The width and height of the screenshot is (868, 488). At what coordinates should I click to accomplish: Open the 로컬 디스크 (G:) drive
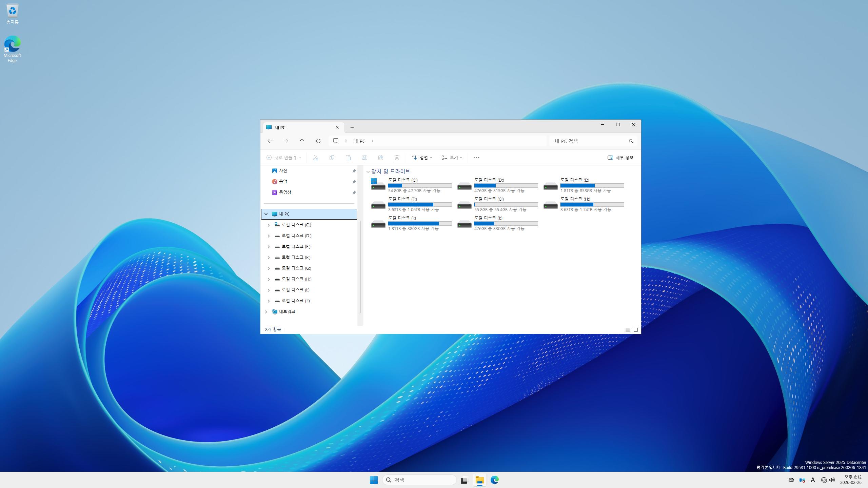point(489,199)
